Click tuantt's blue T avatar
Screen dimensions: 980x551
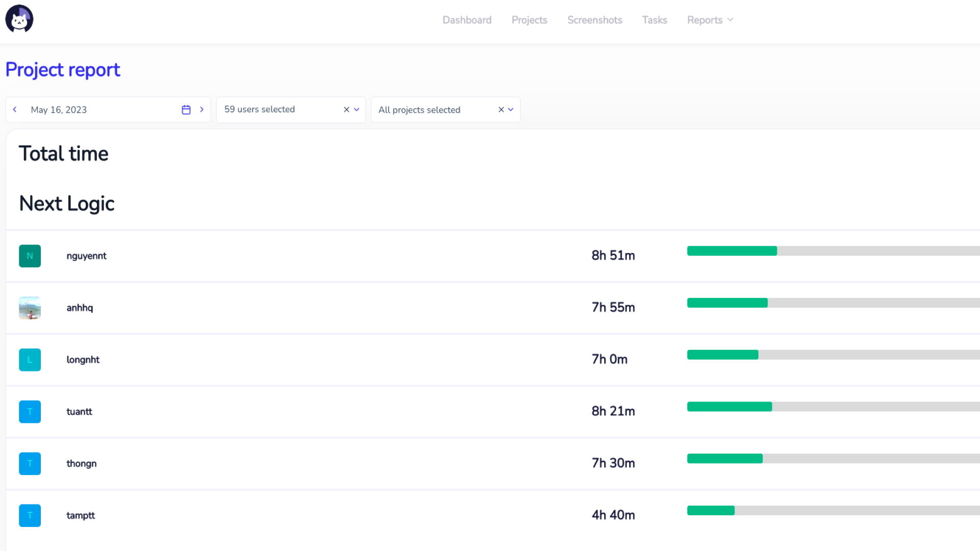coord(30,412)
